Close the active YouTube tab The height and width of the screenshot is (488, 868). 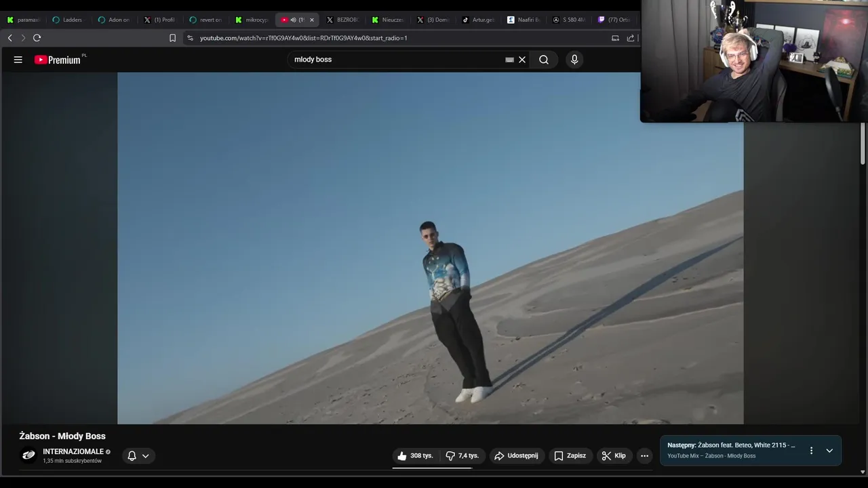[312, 20]
